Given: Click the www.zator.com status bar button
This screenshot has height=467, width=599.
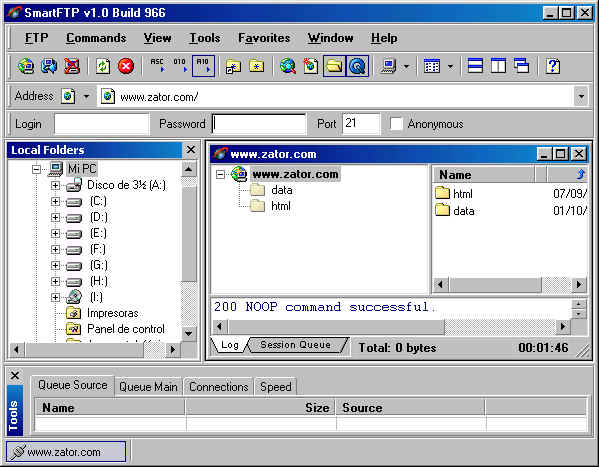Looking at the screenshot, I should point(66,452).
